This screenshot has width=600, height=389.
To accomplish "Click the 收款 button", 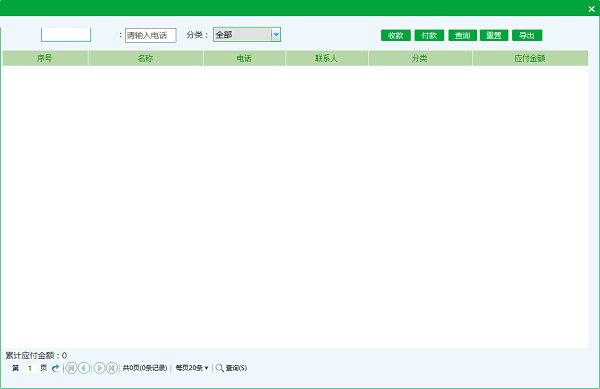I will (396, 35).
